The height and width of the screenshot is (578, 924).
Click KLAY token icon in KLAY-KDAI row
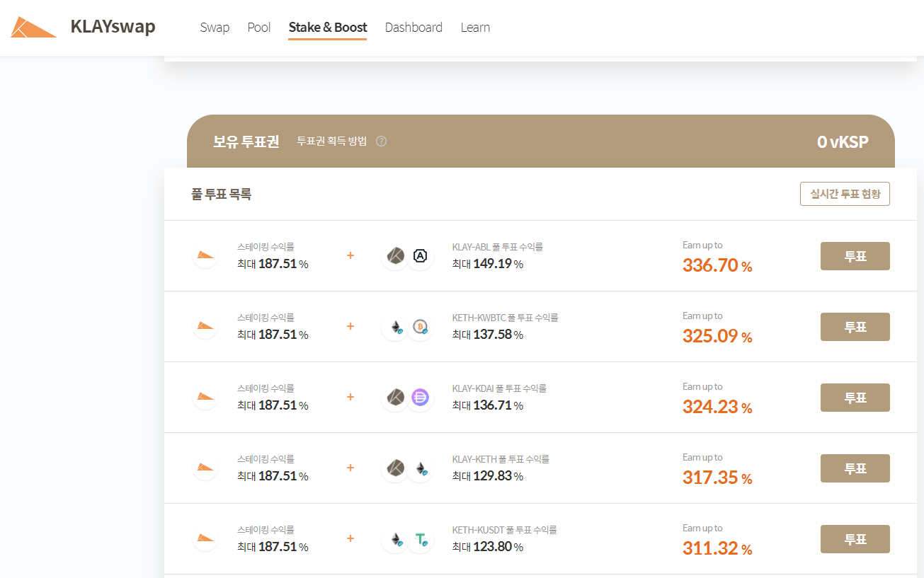point(395,398)
